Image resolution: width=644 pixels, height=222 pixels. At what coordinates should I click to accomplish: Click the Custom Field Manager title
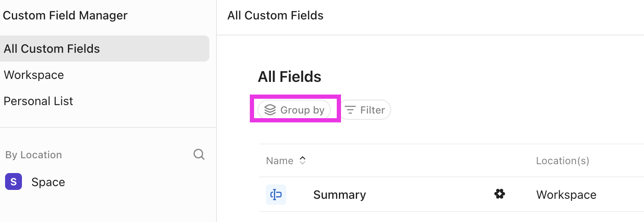click(x=65, y=16)
